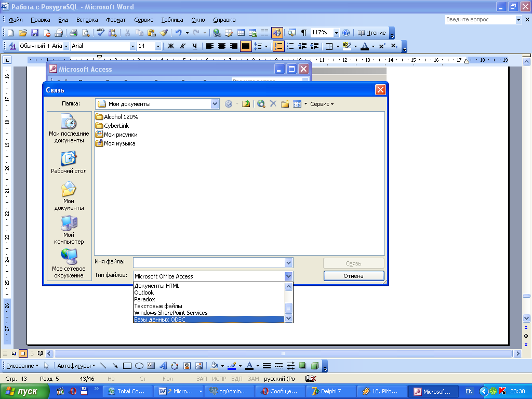The image size is (532, 399).
Task: Open Рабочий стол in places bar
Action: [x=69, y=163]
